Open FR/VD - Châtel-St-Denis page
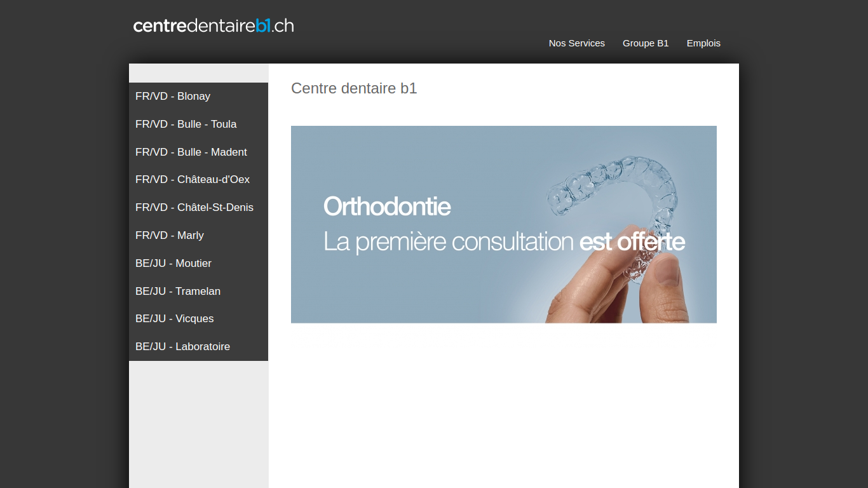This screenshot has height=488, width=868. [x=198, y=208]
